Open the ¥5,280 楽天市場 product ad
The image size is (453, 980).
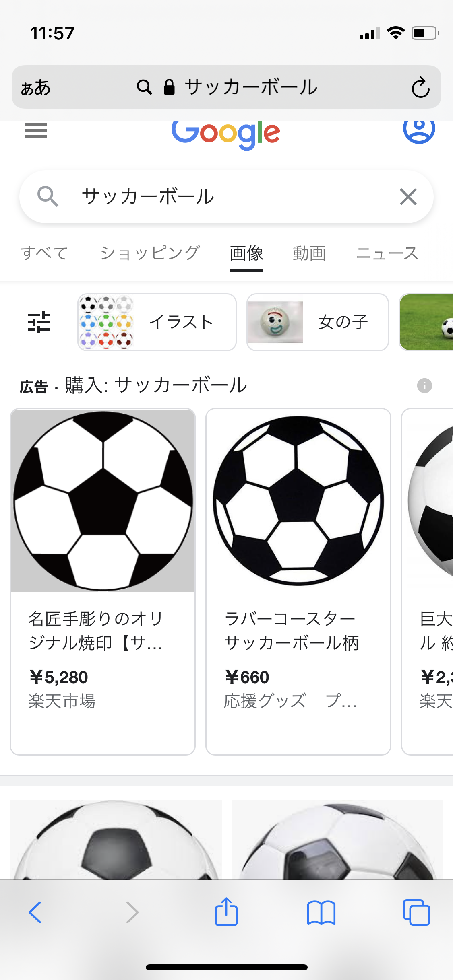103,581
